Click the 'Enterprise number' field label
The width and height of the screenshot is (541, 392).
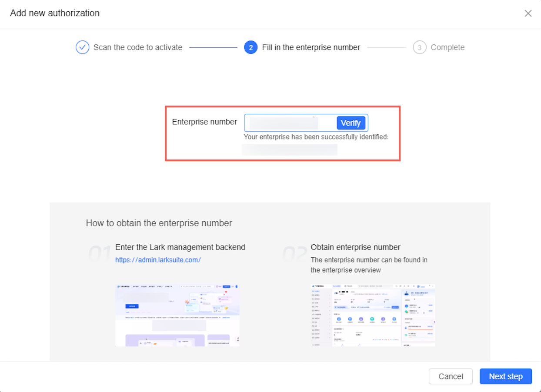[x=204, y=122]
